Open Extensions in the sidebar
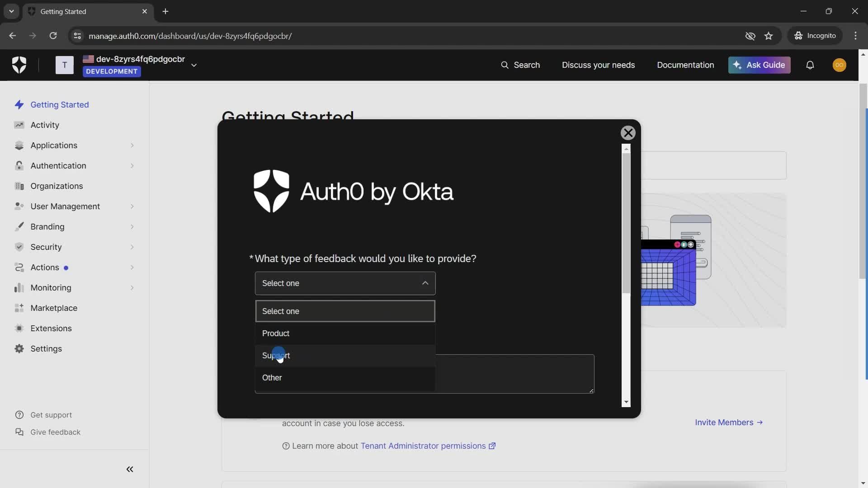 click(51, 328)
